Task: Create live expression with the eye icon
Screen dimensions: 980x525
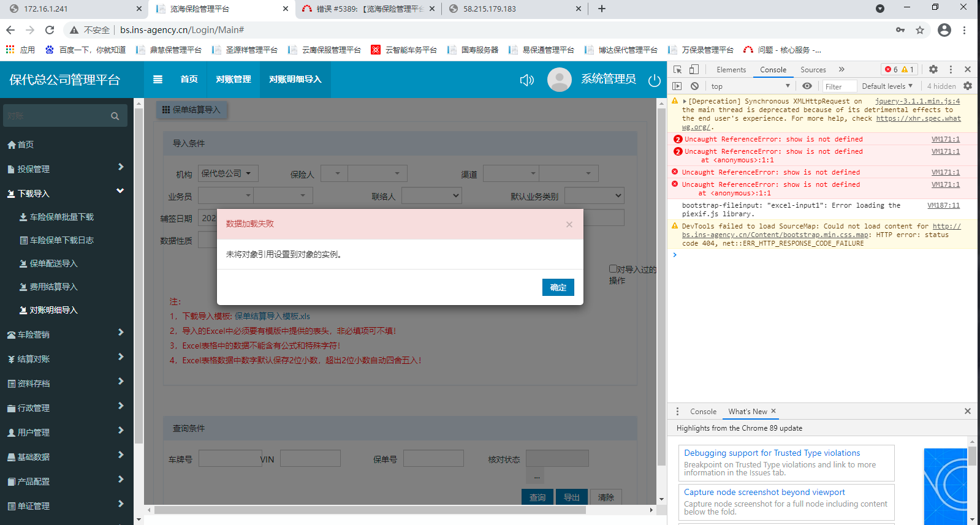Action: [807, 86]
